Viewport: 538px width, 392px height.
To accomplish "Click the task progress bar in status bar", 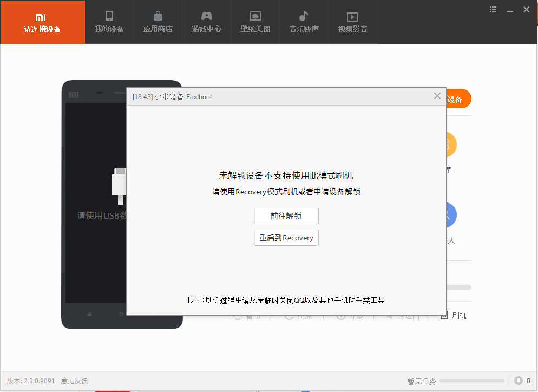I will [x=472, y=381].
